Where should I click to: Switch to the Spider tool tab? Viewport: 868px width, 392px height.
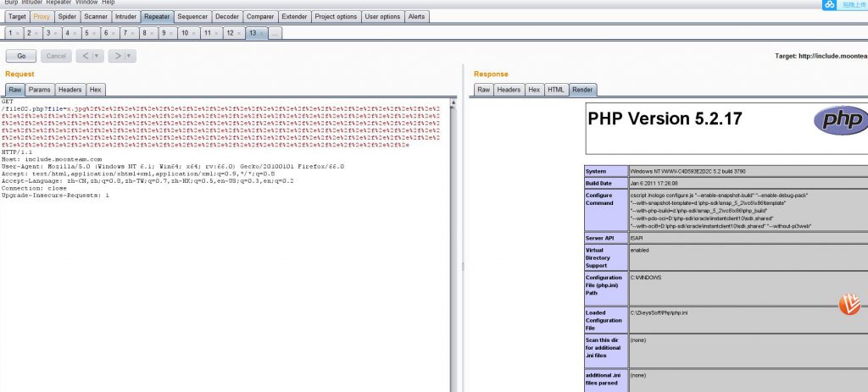(67, 17)
